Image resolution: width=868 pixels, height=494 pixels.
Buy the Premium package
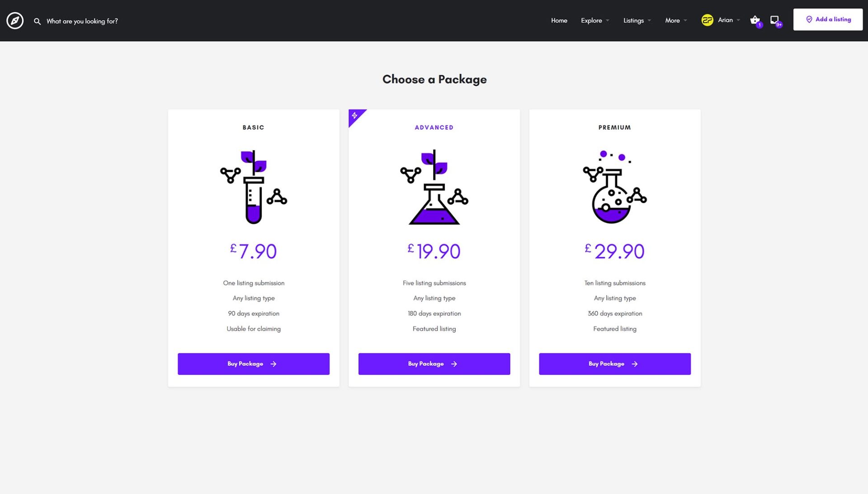[614, 364]
